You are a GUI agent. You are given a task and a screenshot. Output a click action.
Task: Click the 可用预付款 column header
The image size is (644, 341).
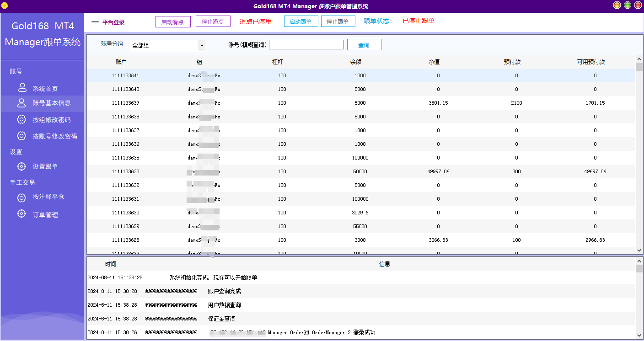591,62
